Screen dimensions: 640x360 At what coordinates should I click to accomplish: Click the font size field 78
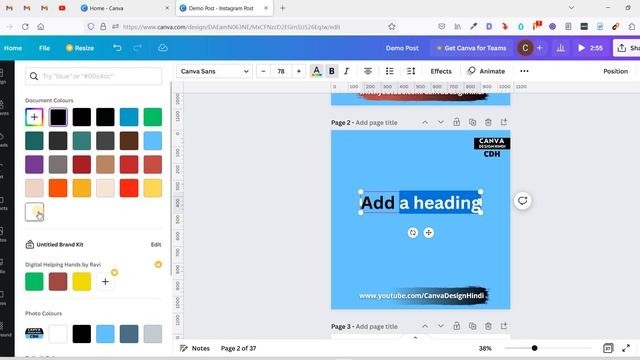click(281, 71)
